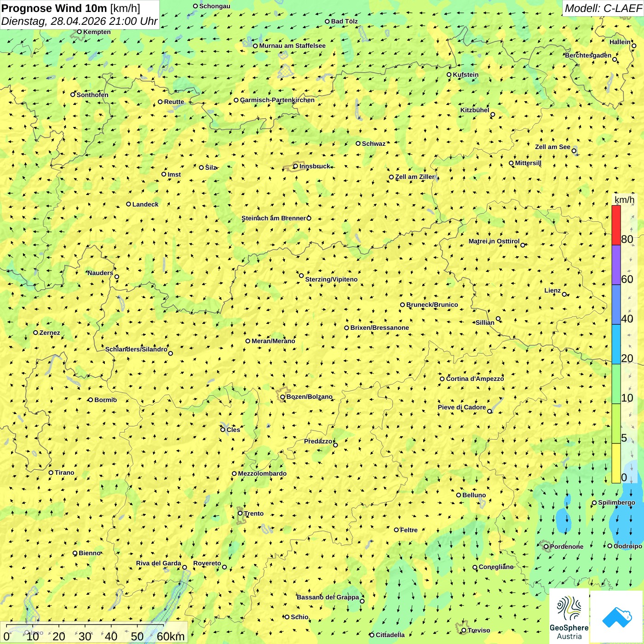Click the Bad Tölz marker circle
This screenshot has height=644, width=644.
pyautogui.click(x=328, y=21)
